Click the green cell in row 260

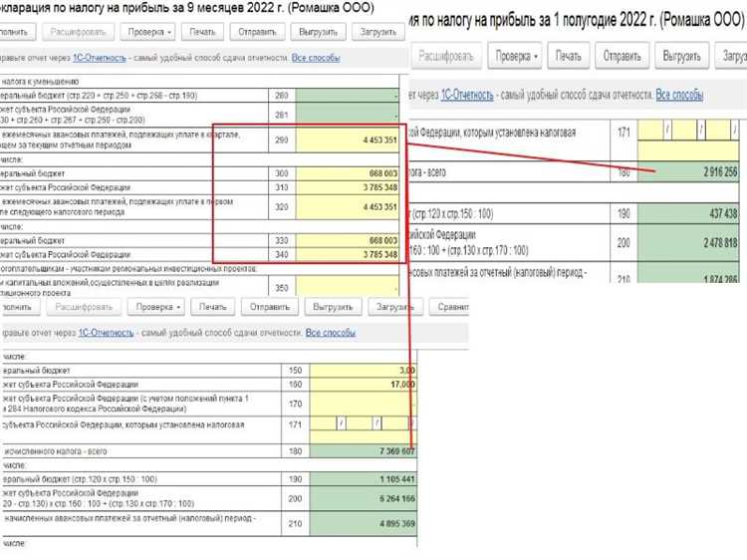tap(348, 96)
